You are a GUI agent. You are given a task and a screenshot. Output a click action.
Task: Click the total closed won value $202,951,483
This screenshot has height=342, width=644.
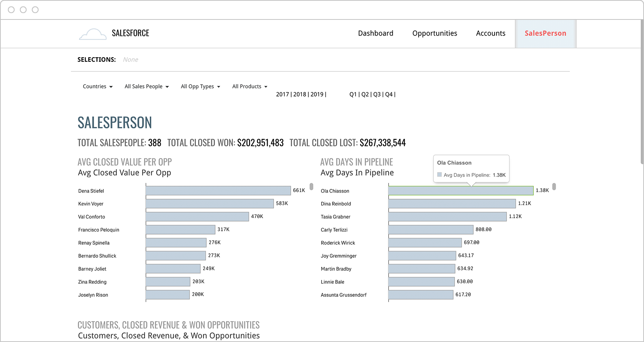pyautogui.click(x=260, y=143)
